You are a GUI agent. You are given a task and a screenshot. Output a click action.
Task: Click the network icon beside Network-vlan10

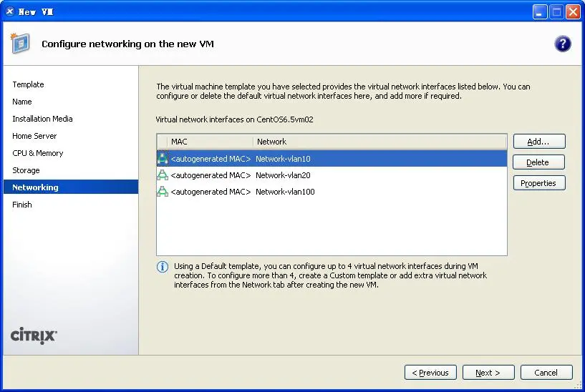pyautogui.click(x=163, y=159)
